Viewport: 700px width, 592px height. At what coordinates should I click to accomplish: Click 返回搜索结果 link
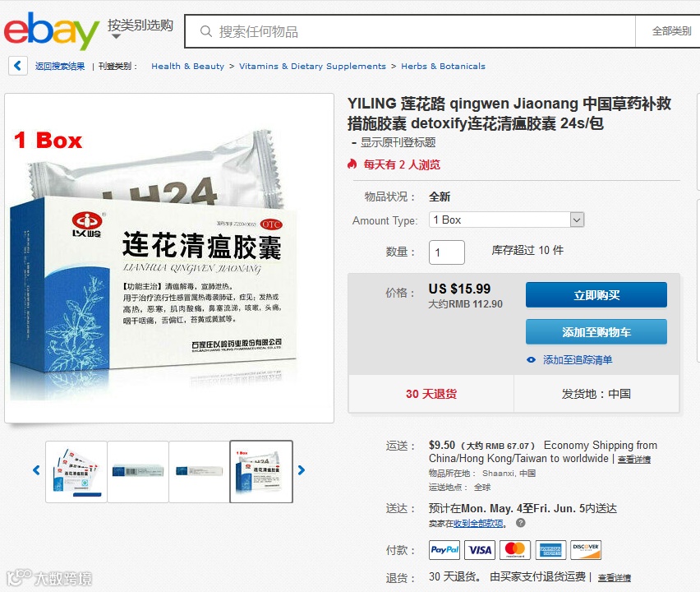click(x=60, y=66)
